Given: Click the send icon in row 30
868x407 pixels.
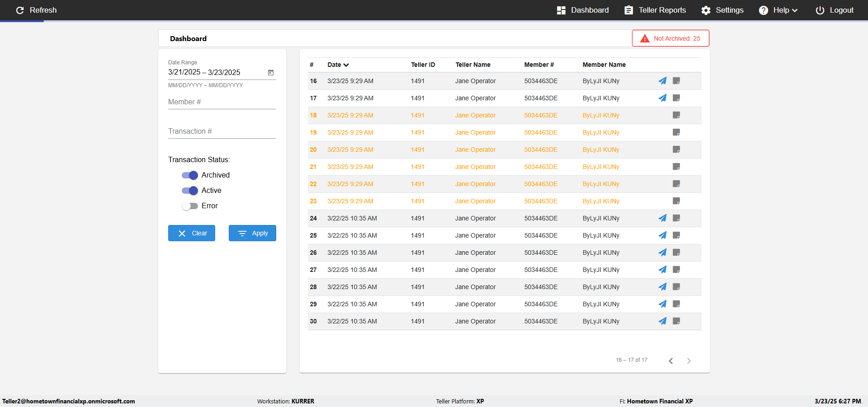Looking at the screenshot, I should click(x=662, y=321).
